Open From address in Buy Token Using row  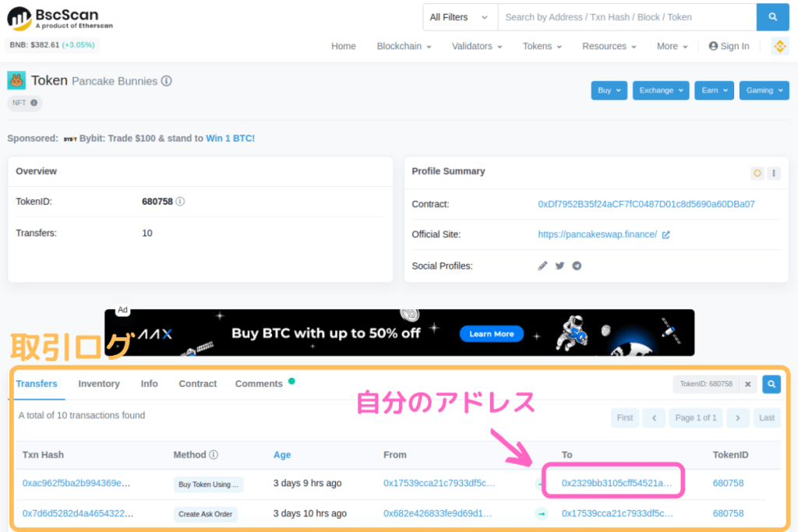[x=440, y=483]
